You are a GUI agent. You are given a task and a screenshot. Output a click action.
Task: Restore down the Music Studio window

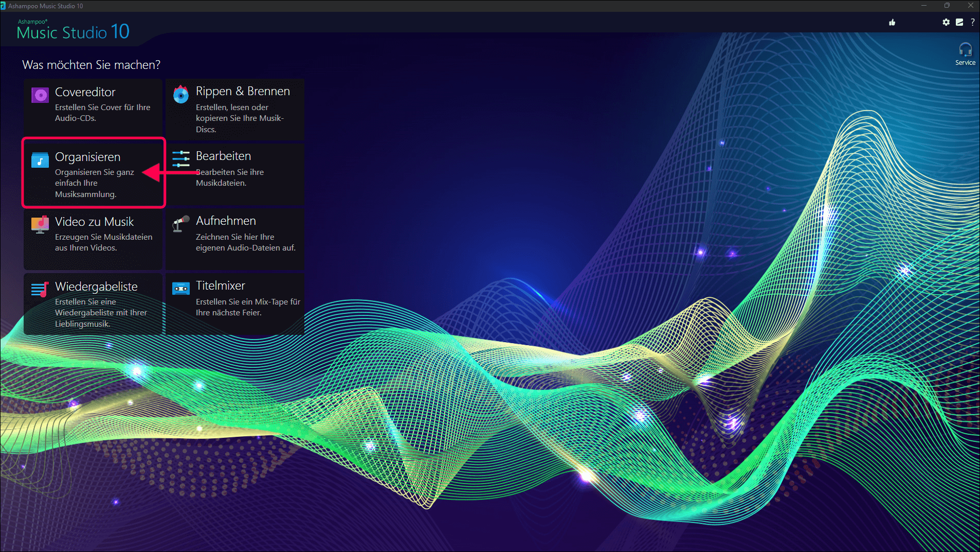[947, 6]
